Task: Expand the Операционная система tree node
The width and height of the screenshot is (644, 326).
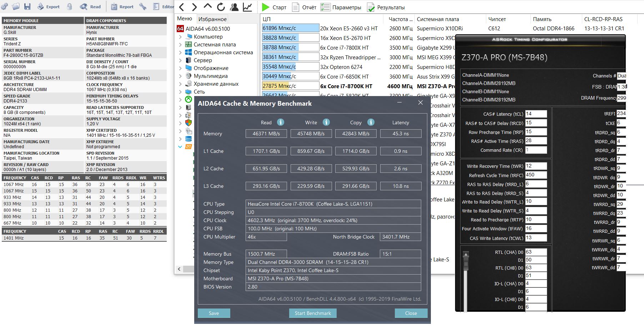Action: (x=180, y=52)
